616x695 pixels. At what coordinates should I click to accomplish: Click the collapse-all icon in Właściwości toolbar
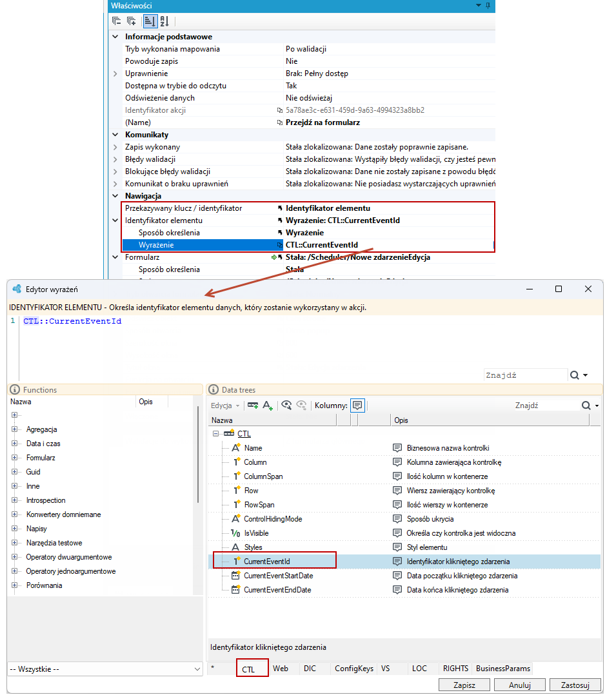117,21
